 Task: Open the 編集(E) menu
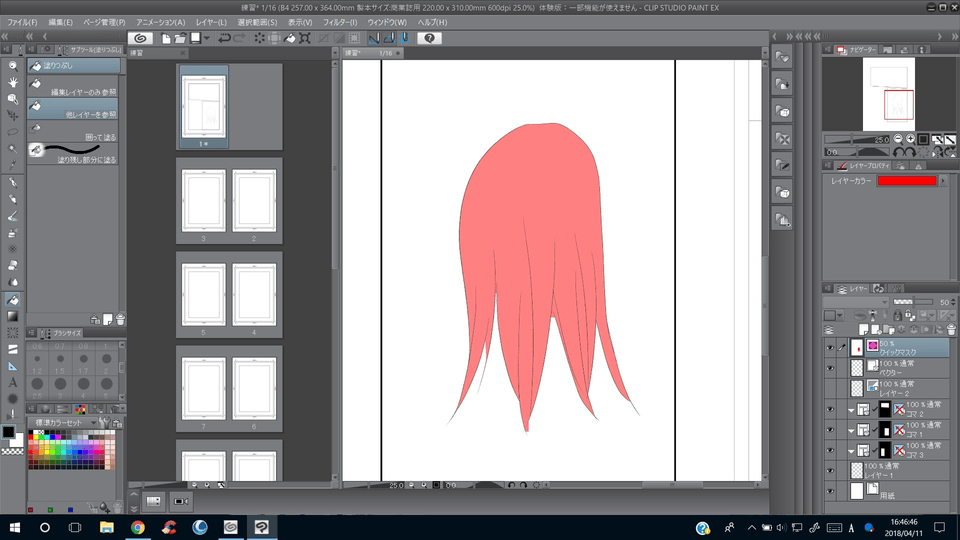click(x=60, y=22)
